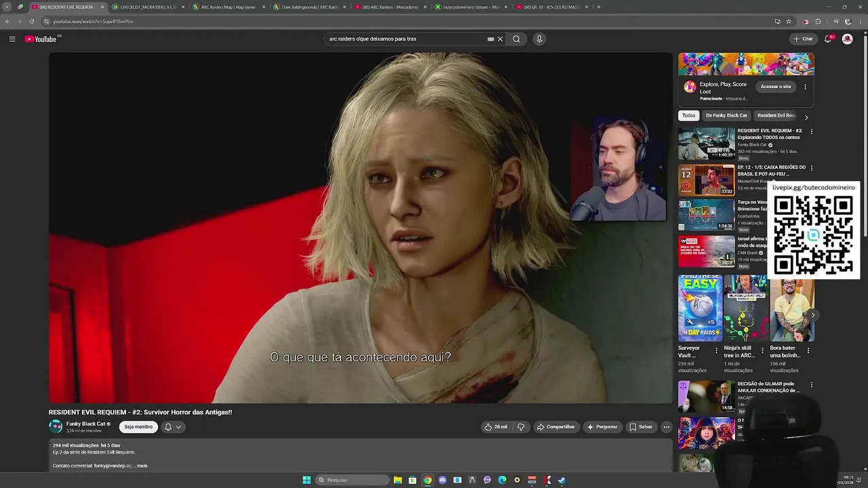Save the video with Salvar
The image size is (868, 488).
coord(641,427)
